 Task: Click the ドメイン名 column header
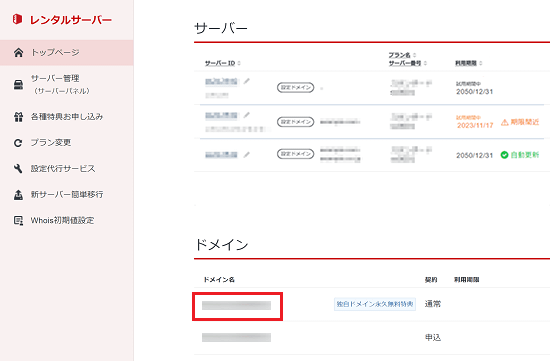(x=219, y=280)
